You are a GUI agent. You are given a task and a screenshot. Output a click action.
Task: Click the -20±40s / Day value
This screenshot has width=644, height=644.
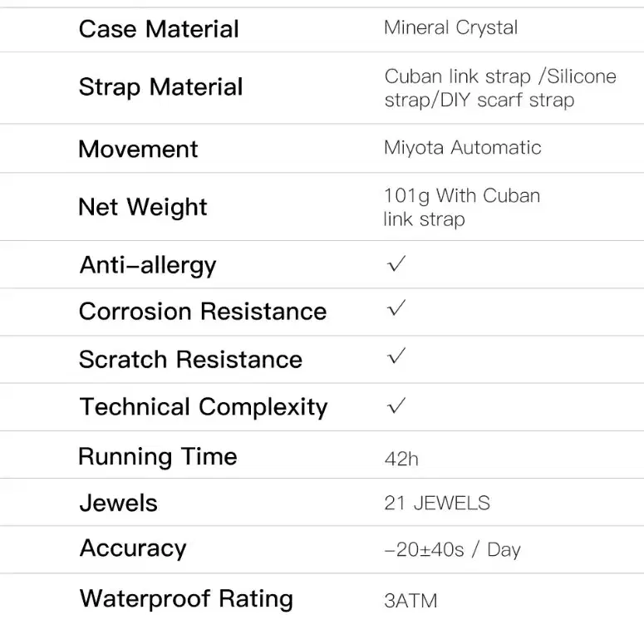pos(453,549)
